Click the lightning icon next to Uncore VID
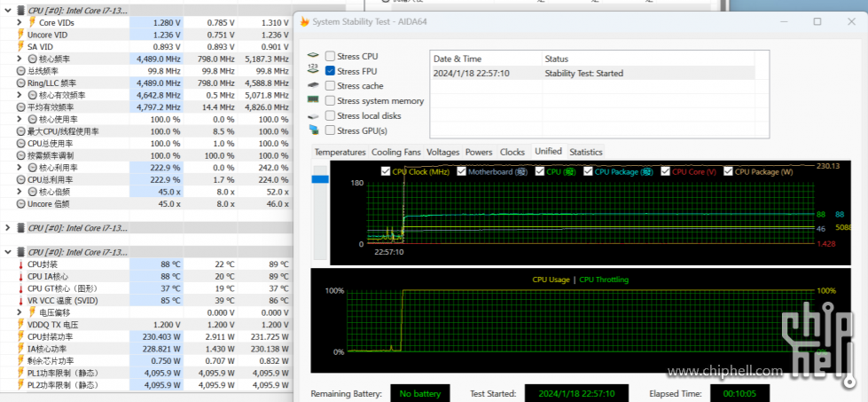The width and height of the screenshot is (868, 402). click(21, 35)
